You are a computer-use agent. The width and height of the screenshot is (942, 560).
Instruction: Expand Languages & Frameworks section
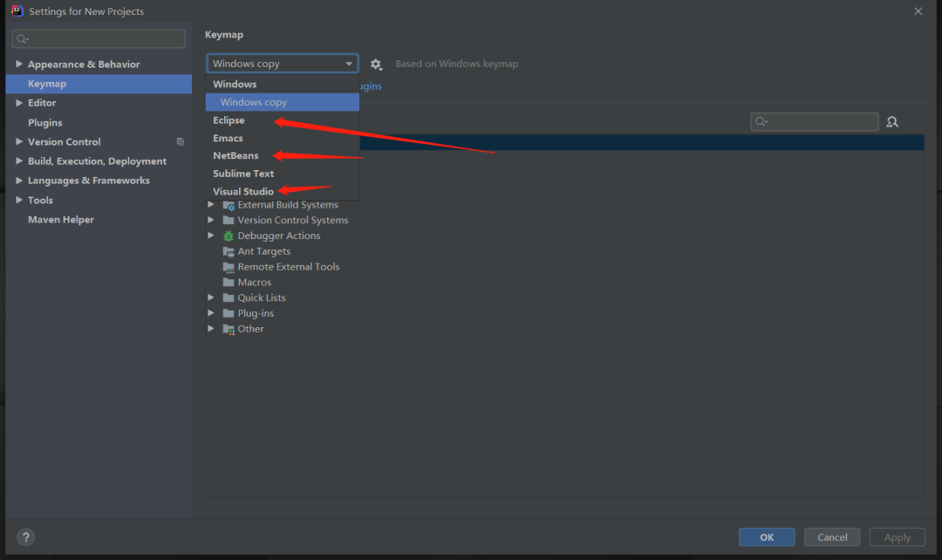click(x=18, y=181)
